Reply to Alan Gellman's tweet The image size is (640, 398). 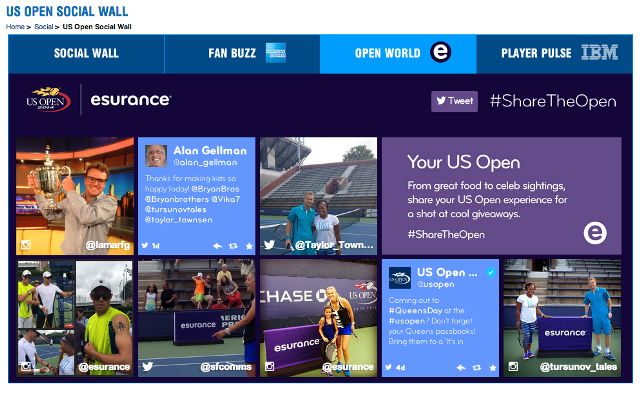218,246
